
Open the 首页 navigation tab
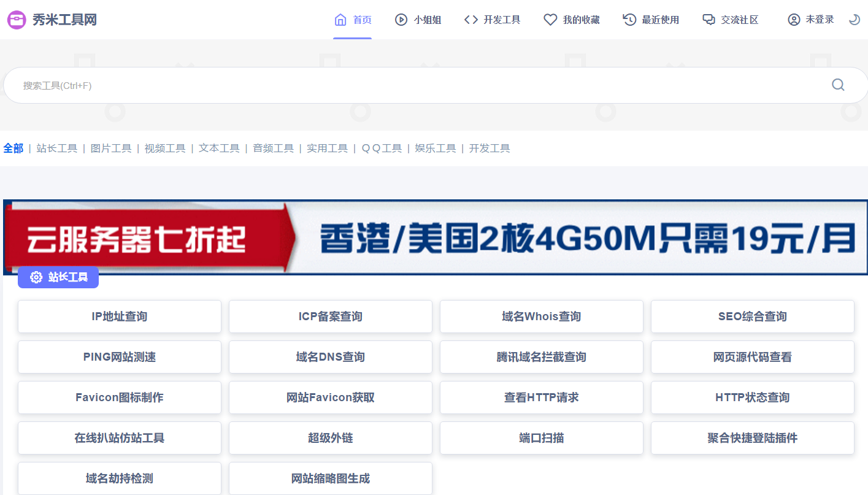pos(353,20)
